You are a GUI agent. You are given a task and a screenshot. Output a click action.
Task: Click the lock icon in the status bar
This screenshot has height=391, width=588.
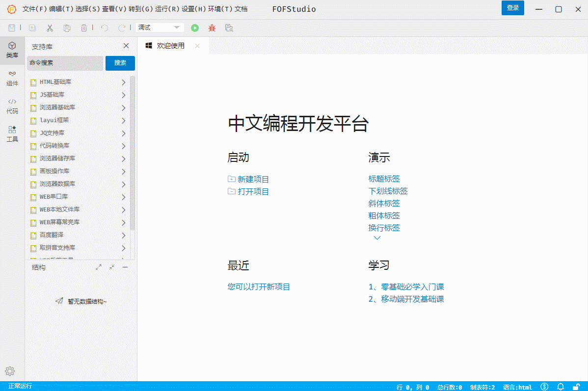[x=576, y=387]
